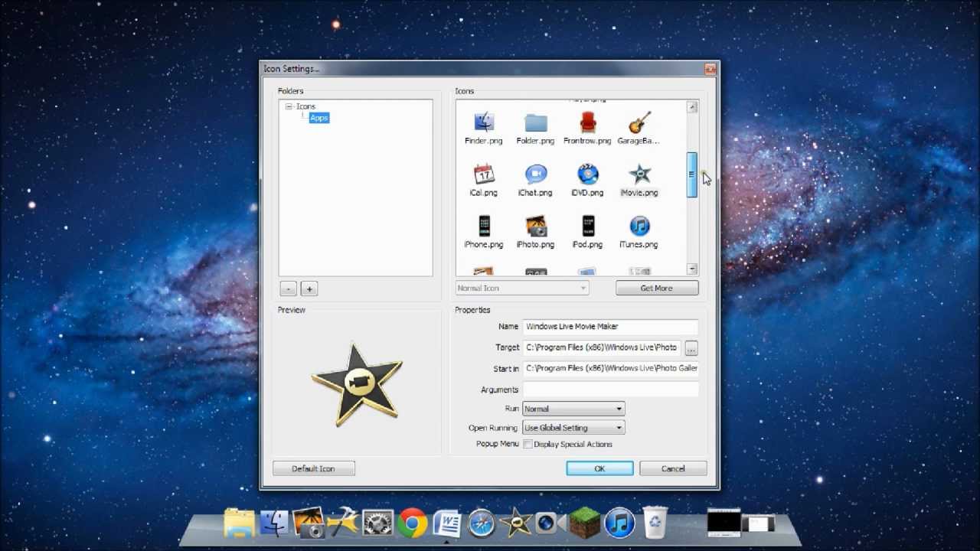
Task: Click the icons list scrollbar thumb
Action: pos(691,174)
